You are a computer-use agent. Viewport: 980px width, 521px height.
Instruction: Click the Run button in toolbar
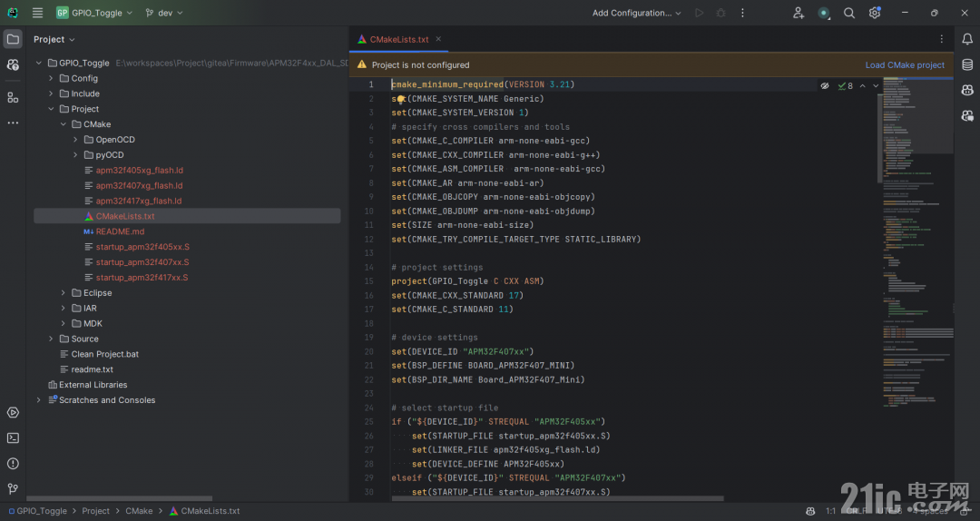tap(700, 13)
